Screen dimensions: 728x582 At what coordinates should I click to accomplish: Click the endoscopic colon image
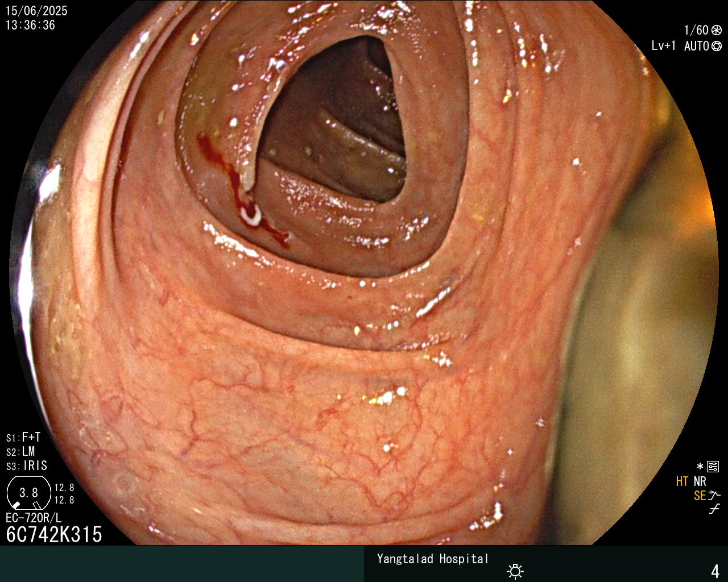364,273
